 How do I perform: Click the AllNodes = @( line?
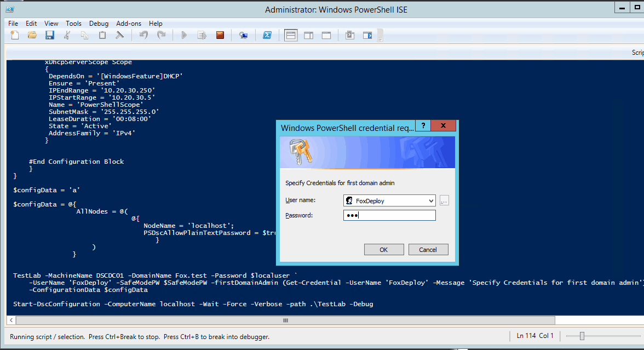102,211
